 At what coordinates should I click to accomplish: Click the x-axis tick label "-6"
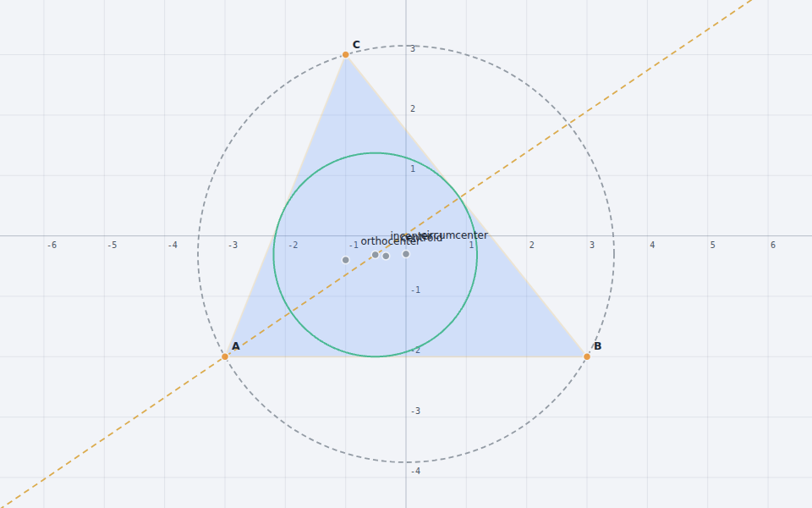pyautogui.click(x=52, y=245)
